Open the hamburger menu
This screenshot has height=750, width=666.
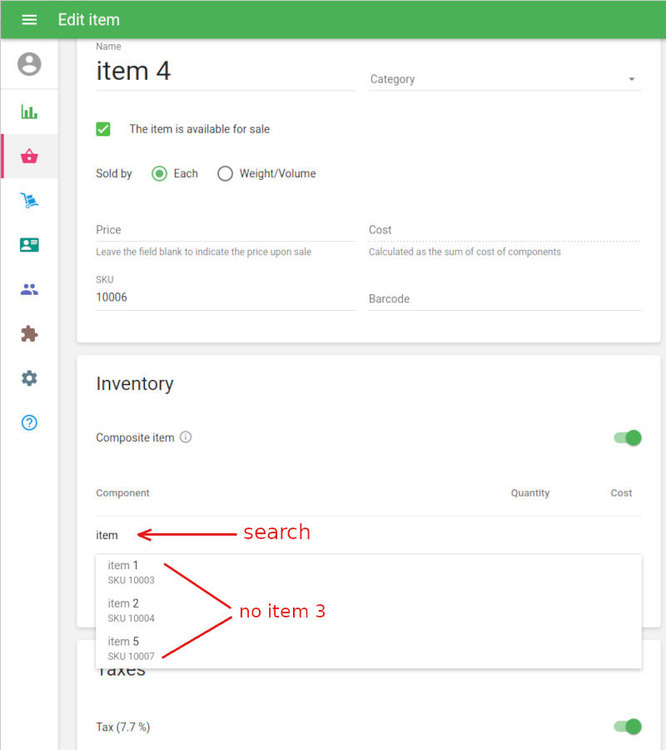pos(29,20)
